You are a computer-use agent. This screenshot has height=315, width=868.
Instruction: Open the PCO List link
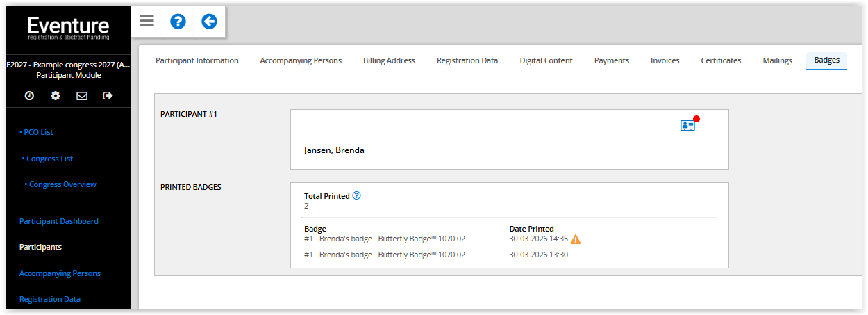(x=38, y=132)
